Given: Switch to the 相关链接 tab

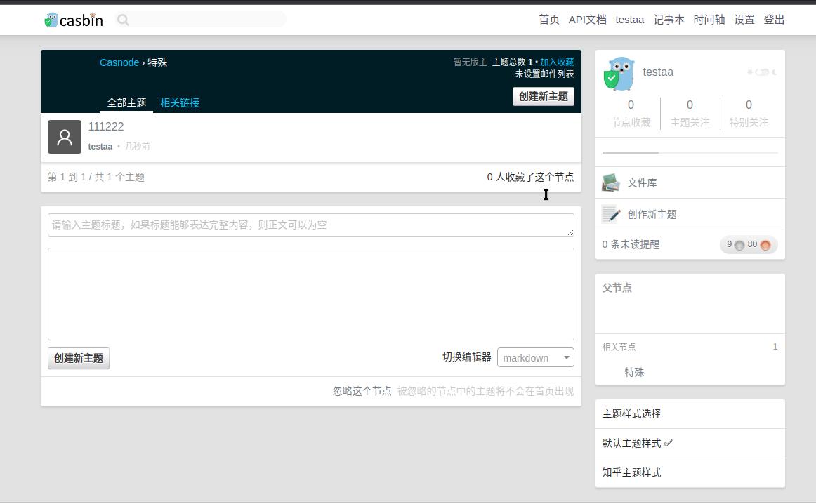Looking at the screenshot, I should (x=180, y=102).
